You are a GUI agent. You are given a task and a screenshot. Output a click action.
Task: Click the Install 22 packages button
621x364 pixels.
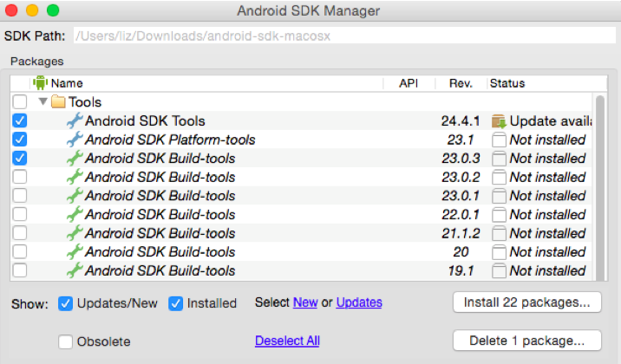pyautogui.click(x=526, y=302)
